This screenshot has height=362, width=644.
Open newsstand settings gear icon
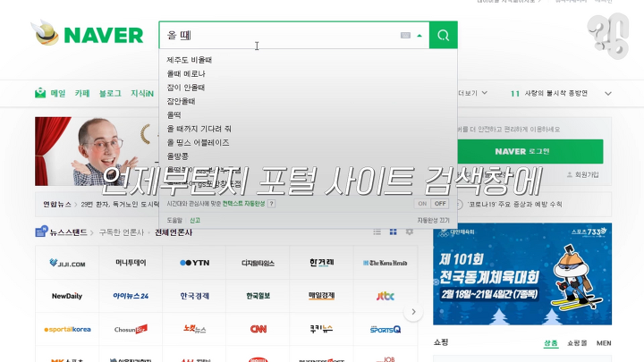pyautogui.click(x=409, y=232)
